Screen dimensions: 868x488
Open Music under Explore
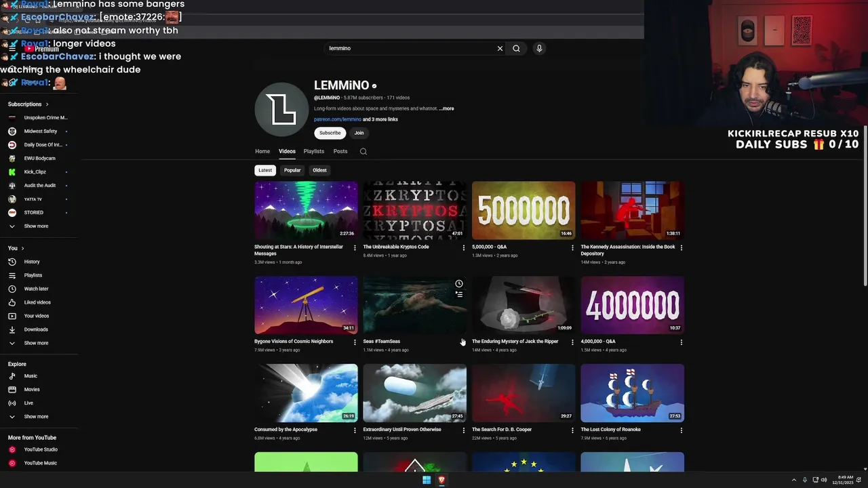pyautogui.click(x=31, y=376)
